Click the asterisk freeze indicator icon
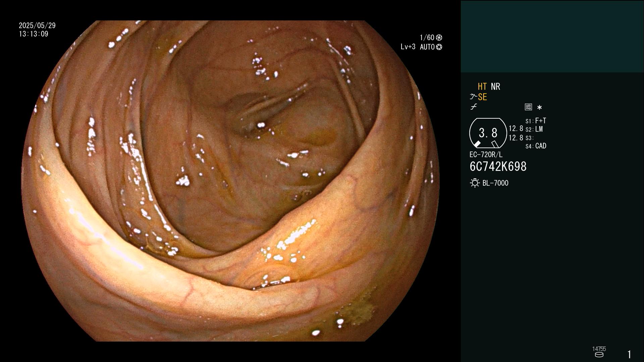 [x=539, y=108]
